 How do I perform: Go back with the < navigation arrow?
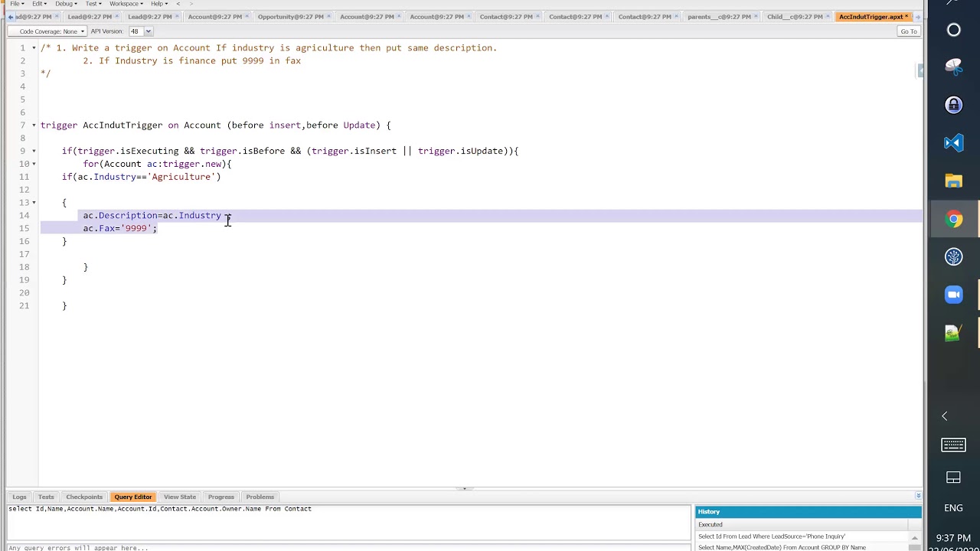[x=178, y=4]
